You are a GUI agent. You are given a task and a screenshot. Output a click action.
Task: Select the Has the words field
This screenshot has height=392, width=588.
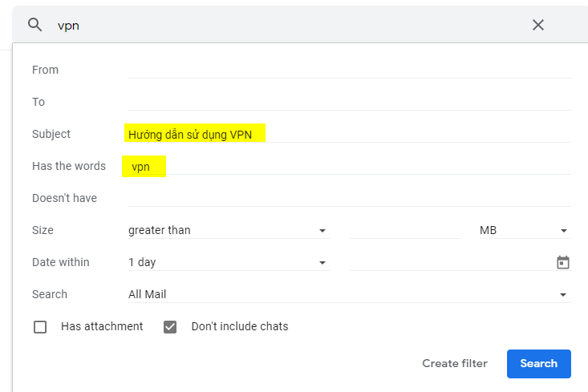point(349,166)
